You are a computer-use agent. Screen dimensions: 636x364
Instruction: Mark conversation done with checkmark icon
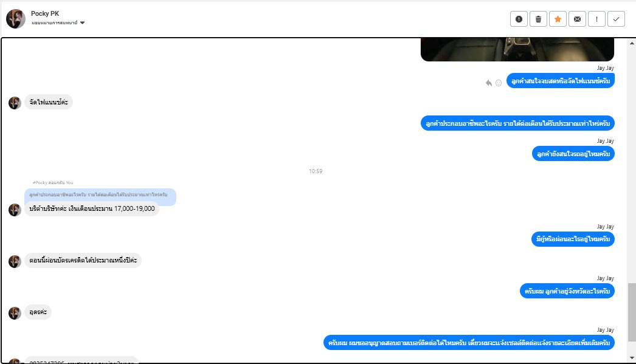tap(616, 19)
